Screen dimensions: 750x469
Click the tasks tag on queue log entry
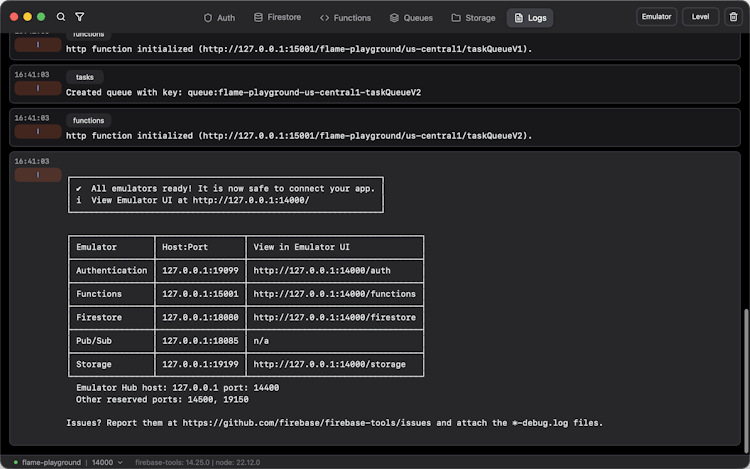tap(84, 77)
